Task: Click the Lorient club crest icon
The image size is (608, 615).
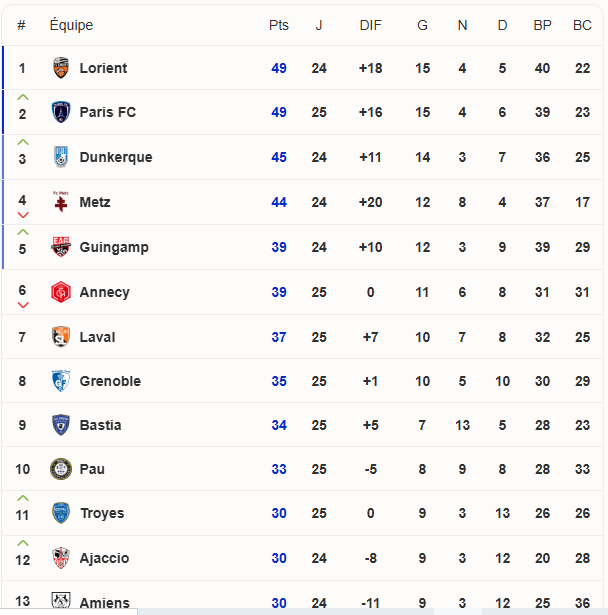Action: click(61, 68)
